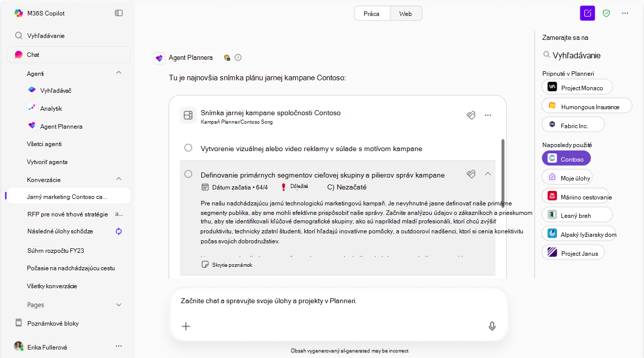Image resolution: width=644 pixels, height=358 pixels.
Task: Click the Agent Plannera sidebar icon
Action: (x=32, y=126)
